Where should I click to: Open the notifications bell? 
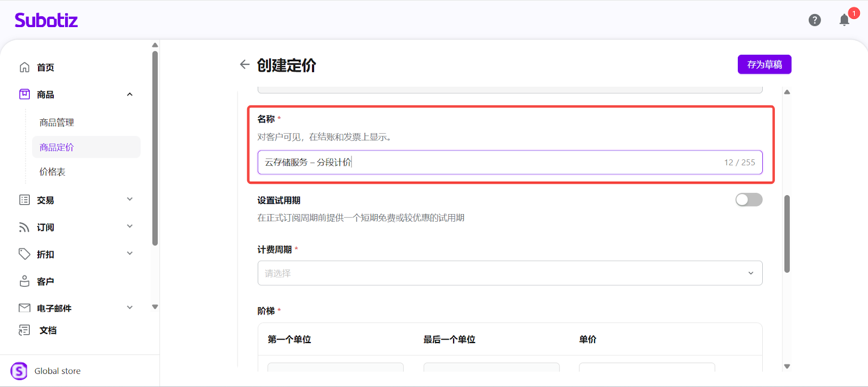click(844, 20)
